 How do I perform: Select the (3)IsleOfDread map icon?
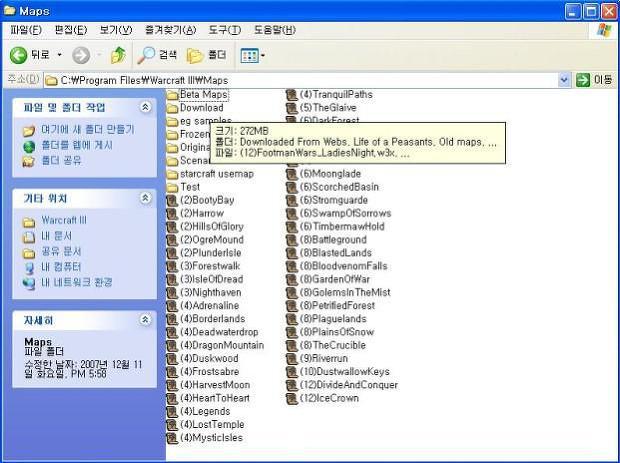(172, 280)
